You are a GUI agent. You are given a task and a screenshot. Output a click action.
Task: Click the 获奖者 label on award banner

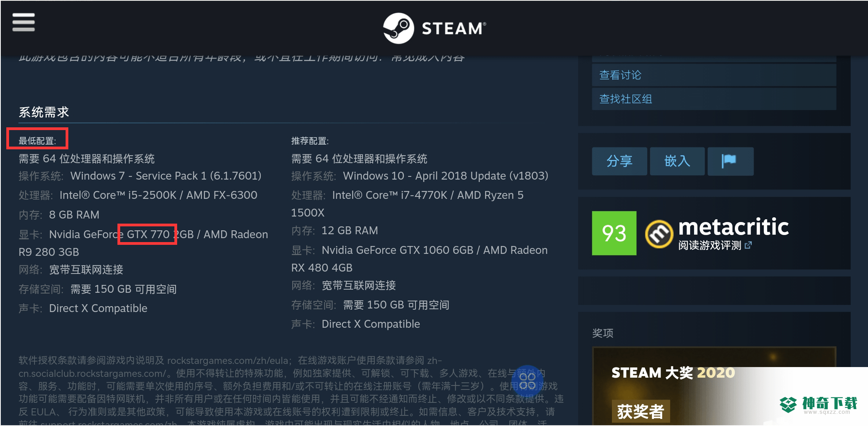[641, 411]
